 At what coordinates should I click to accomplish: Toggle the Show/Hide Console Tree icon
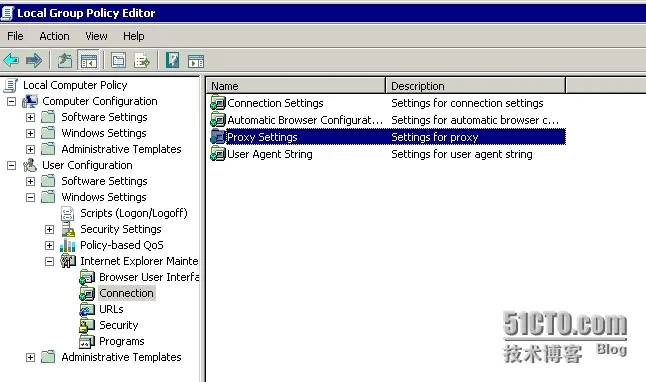89,61
